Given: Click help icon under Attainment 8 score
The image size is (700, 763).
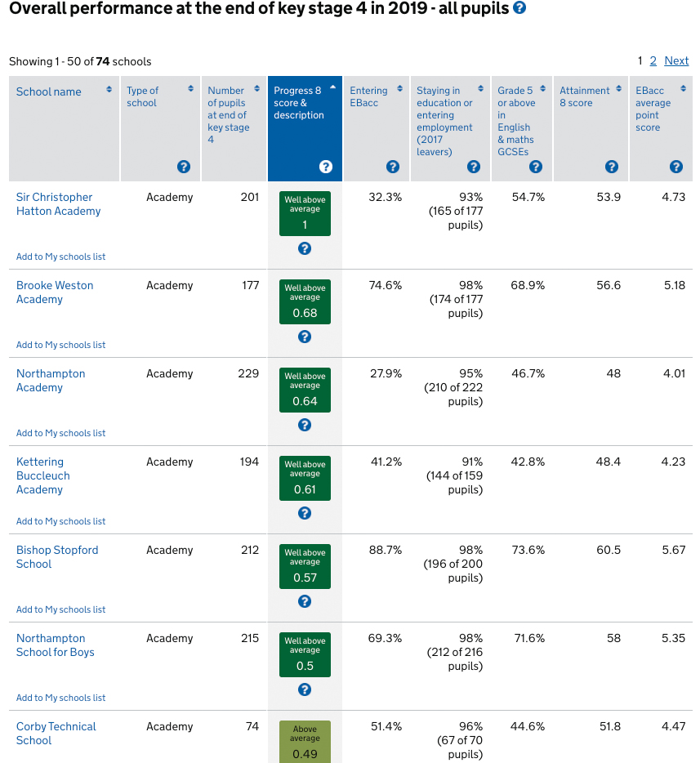Looking at the screenshot, I should click(612, 167).
